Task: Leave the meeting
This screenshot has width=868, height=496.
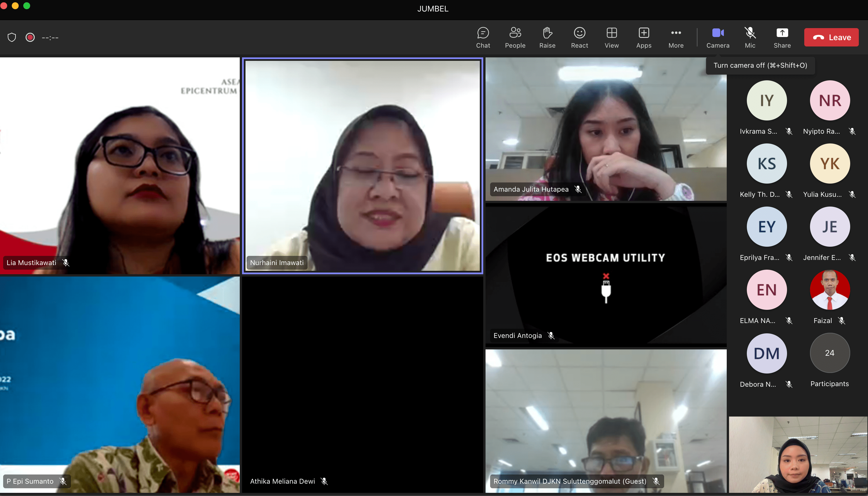Action: [x=831, y=37]
